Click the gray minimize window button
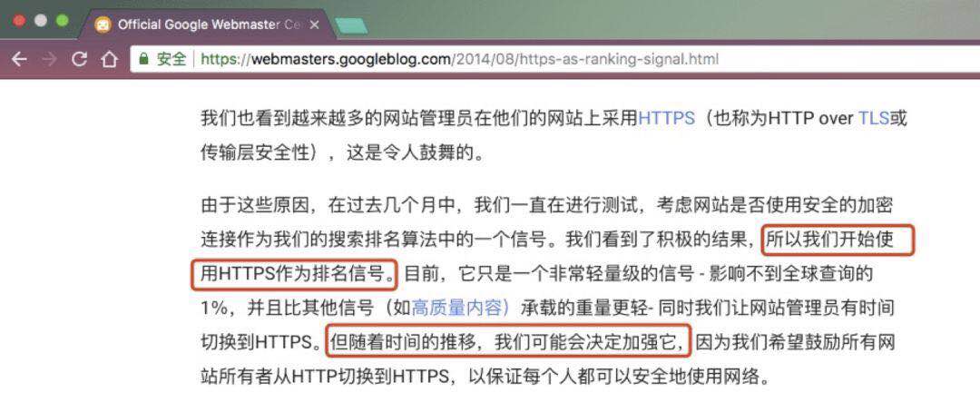The image size is (980, 412). [x=41, y=21]
